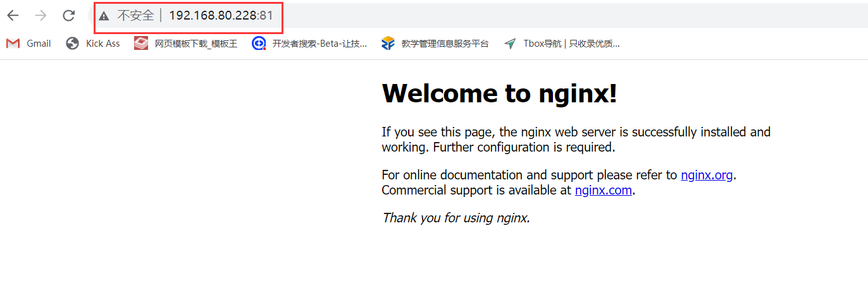Click the 开发者搜索 bookmark favicon
The image size is (868, 288).
tap(259, 44)
